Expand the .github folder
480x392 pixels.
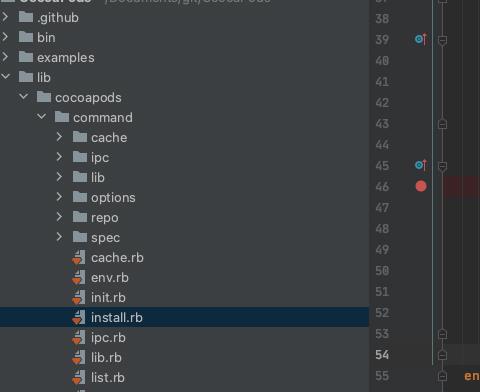pos(5,17)
